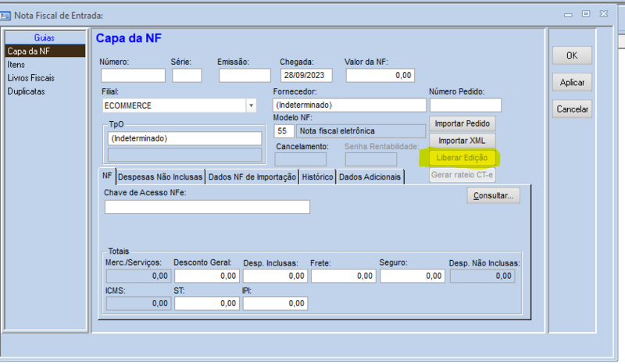Click the Merc./Serviços total field

[x=139, y=276]
